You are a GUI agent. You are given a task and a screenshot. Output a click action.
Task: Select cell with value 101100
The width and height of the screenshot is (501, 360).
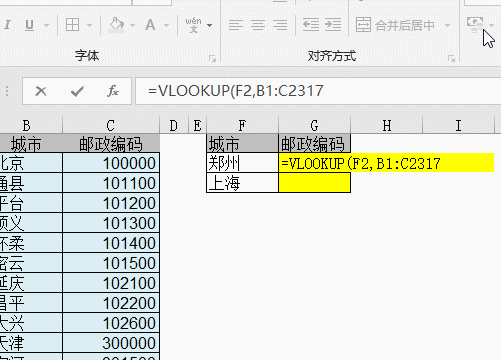(111, 183)
